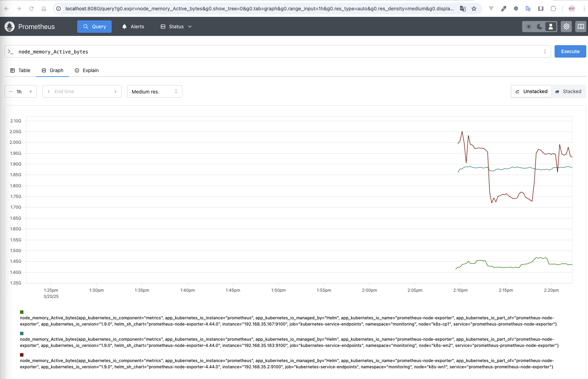
Task: Click the 2.00G y-axis label
Action: click(16, 142)
